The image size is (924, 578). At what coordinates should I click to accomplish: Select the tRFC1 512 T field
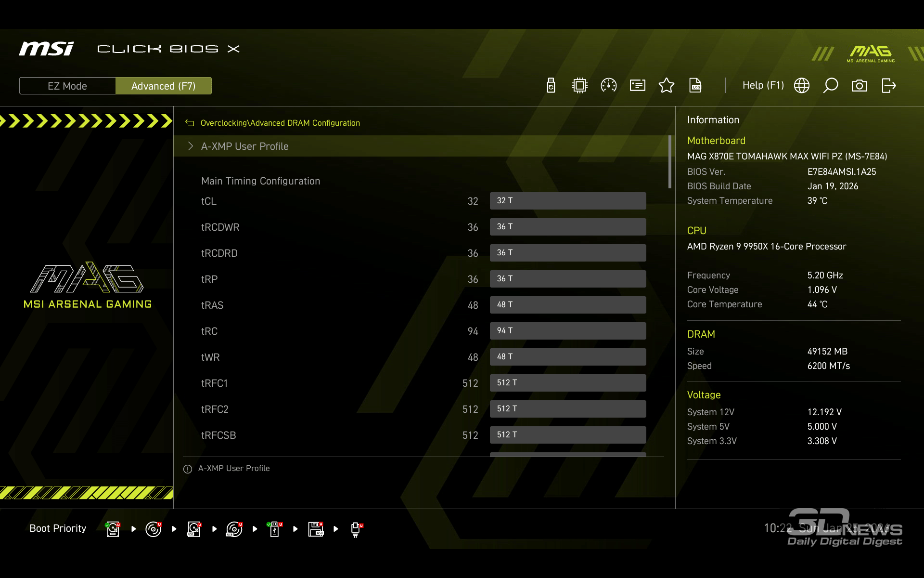(x=567, y=383)
